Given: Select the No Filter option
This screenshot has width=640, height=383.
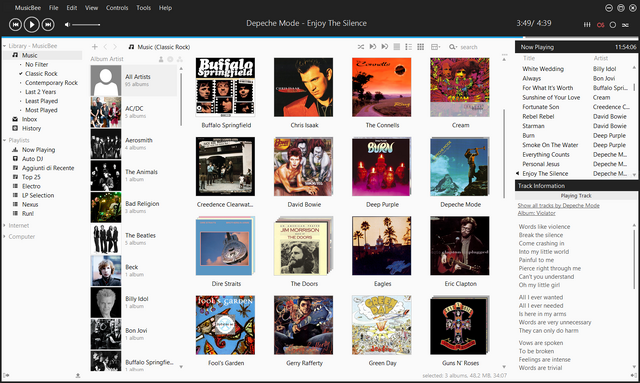Looking at the screenshot, I should (x=37, y=65).
